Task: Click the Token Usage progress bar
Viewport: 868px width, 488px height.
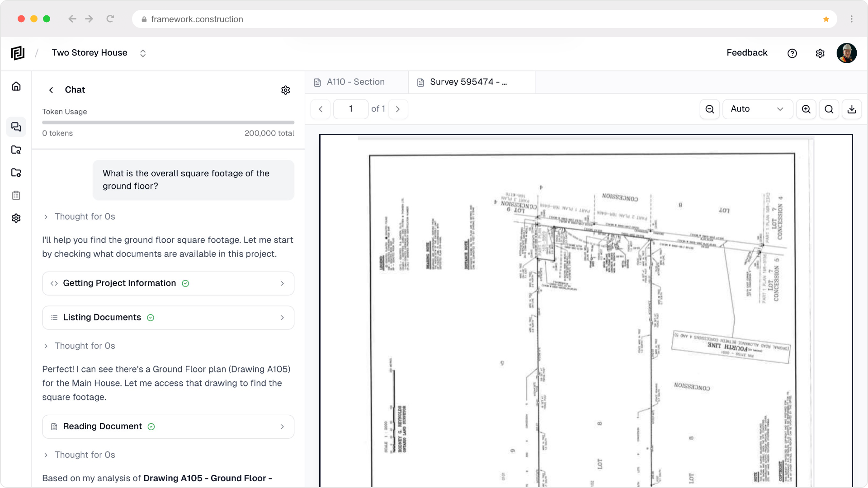Action: (168, 122)
